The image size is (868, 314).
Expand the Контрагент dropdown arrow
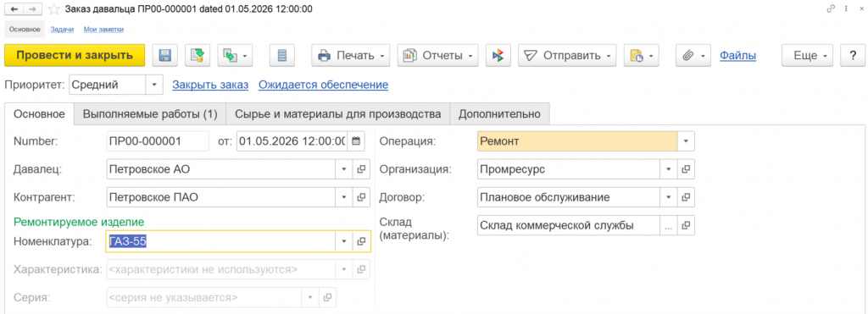(x=343, y=196)
